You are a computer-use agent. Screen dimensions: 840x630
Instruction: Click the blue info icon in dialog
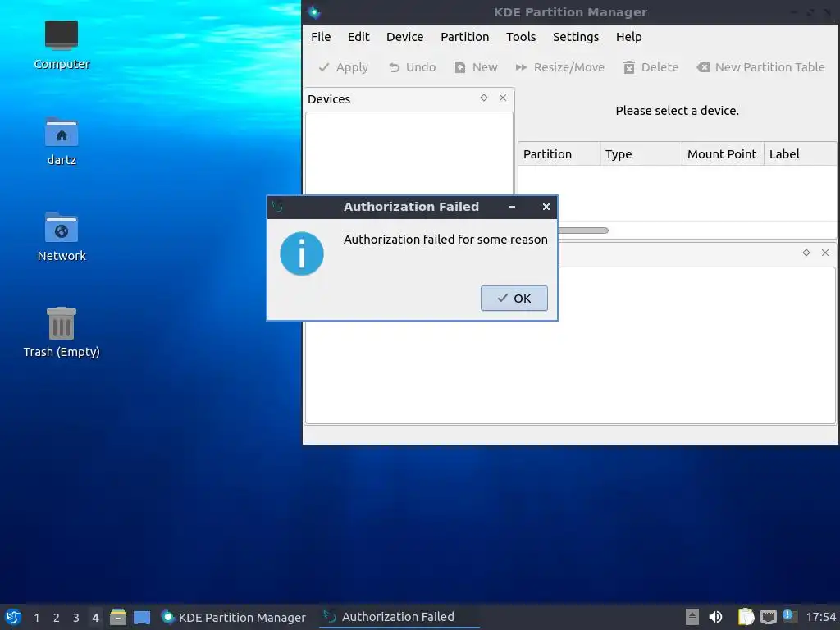pos(302,253)
